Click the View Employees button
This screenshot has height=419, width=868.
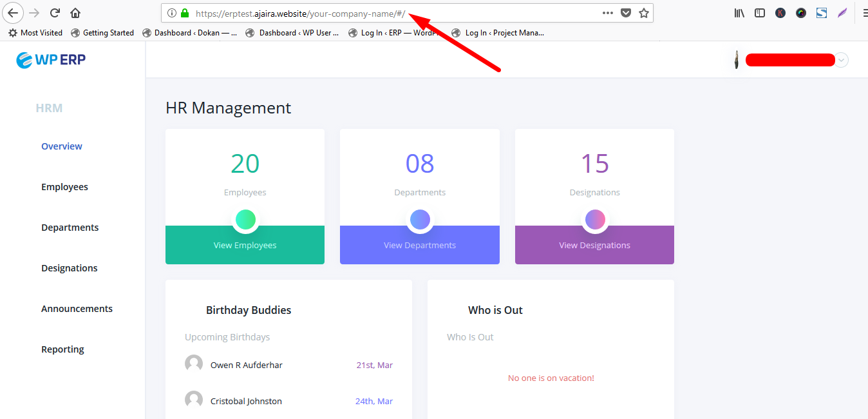[245, 245]
